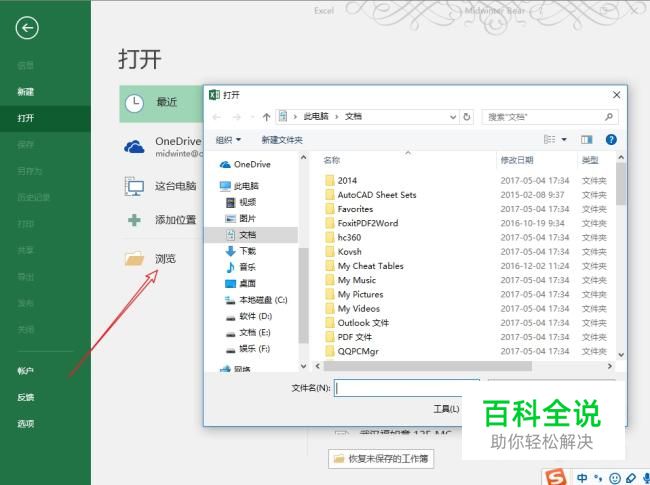Toggle the preview pane icon
Viewport: 650px width, 485px height.
pyautogui.click(x=587, y=140)
